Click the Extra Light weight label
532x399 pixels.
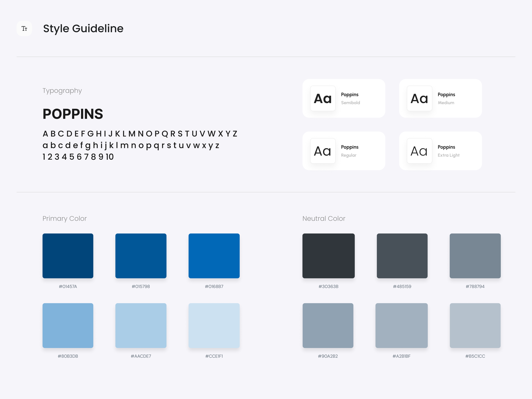point(449,155)
